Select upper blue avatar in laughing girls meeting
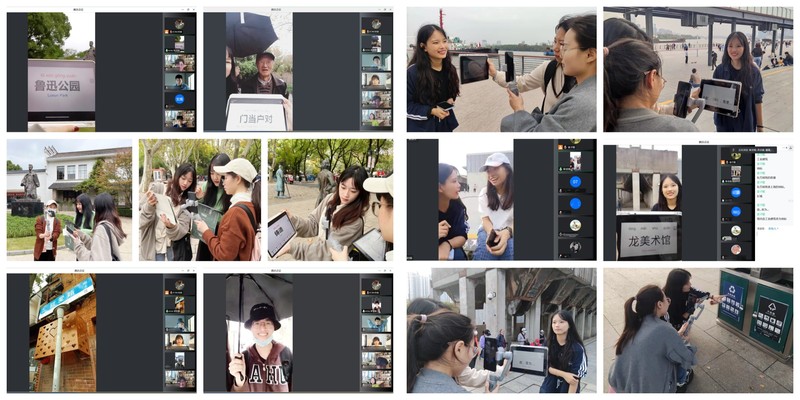The height and width of the screenshot is (400, 800). [574, 182]
